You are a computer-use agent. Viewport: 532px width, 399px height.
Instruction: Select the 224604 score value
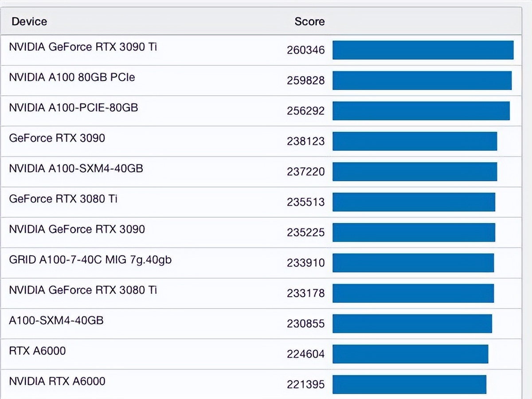coord(305,354)
